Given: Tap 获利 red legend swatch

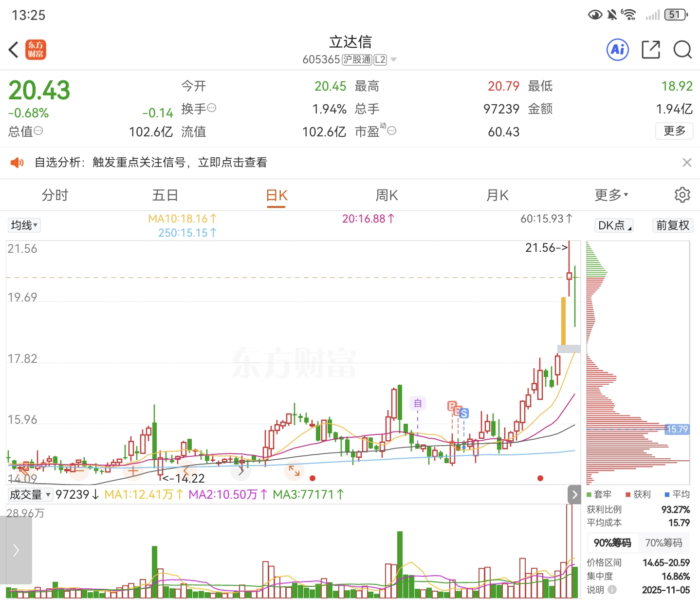Looking at the screenshot, I should tap(628, 494).
